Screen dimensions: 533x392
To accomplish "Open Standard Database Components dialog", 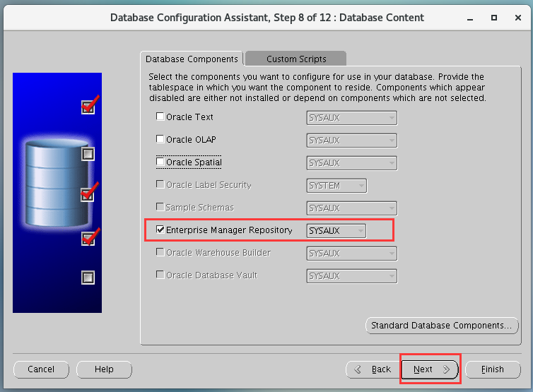I will click(442, 326).
